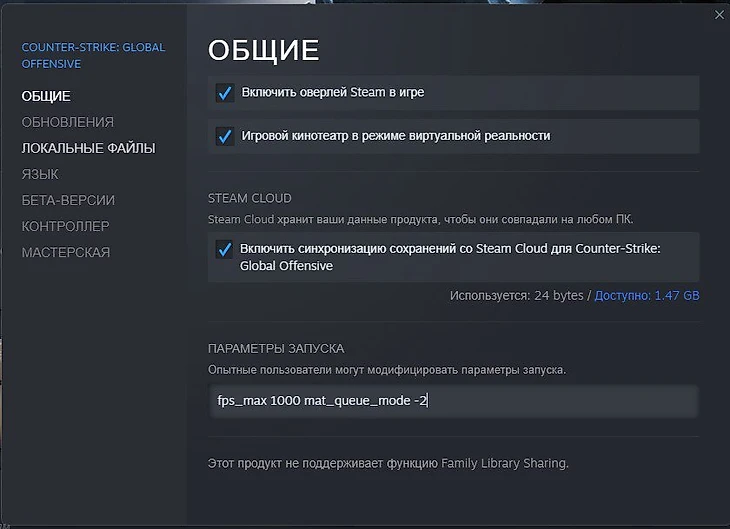Click the launch options hint about experienced users

(x=386, y=370)
